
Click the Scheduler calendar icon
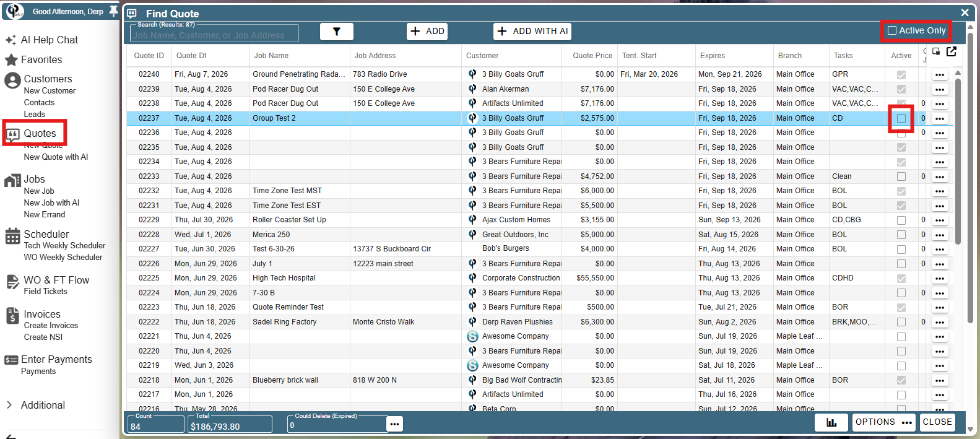[x=12, y=236]
